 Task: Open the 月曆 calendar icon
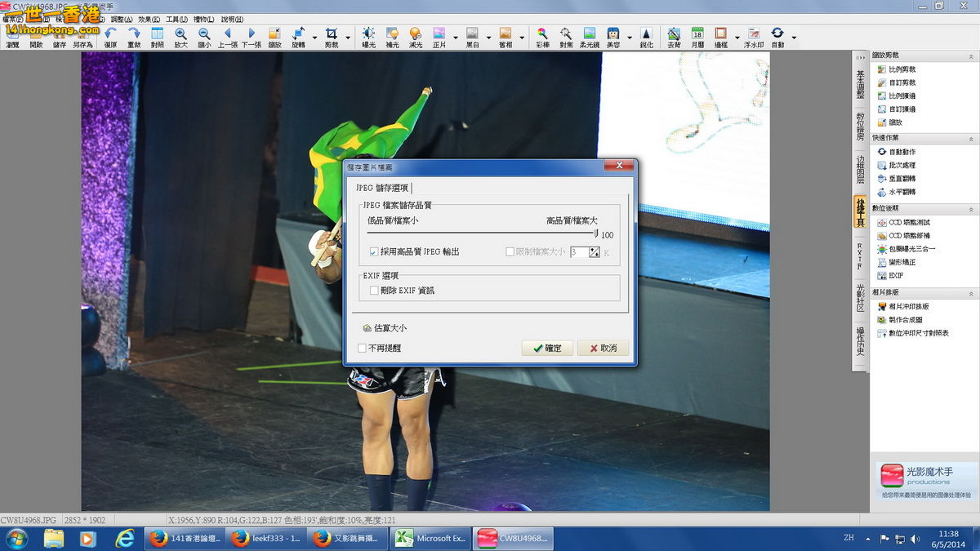pyautogui.click(x=697, y=37)
